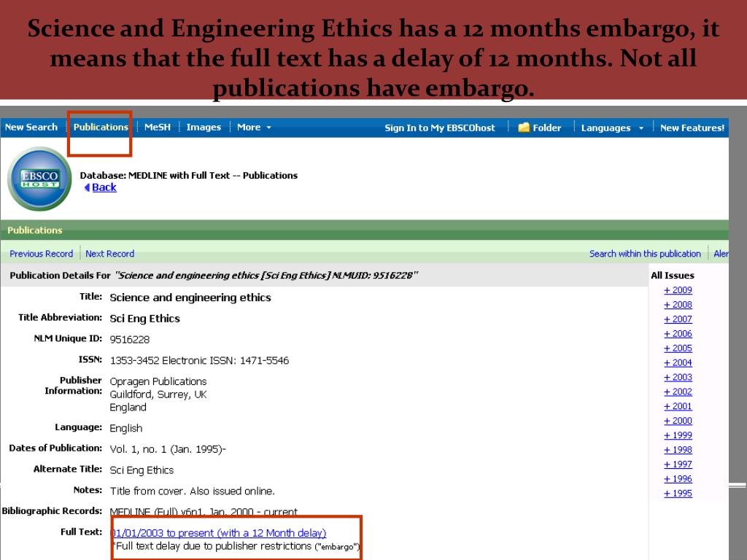Open the Languages dropdown
The image size is (747, 560).
click(612, 128)
